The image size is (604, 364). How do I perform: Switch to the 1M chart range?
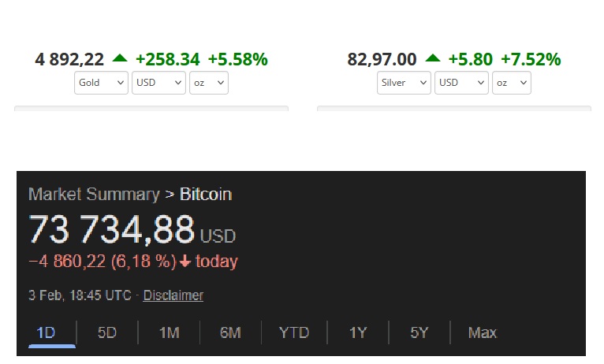169,332
